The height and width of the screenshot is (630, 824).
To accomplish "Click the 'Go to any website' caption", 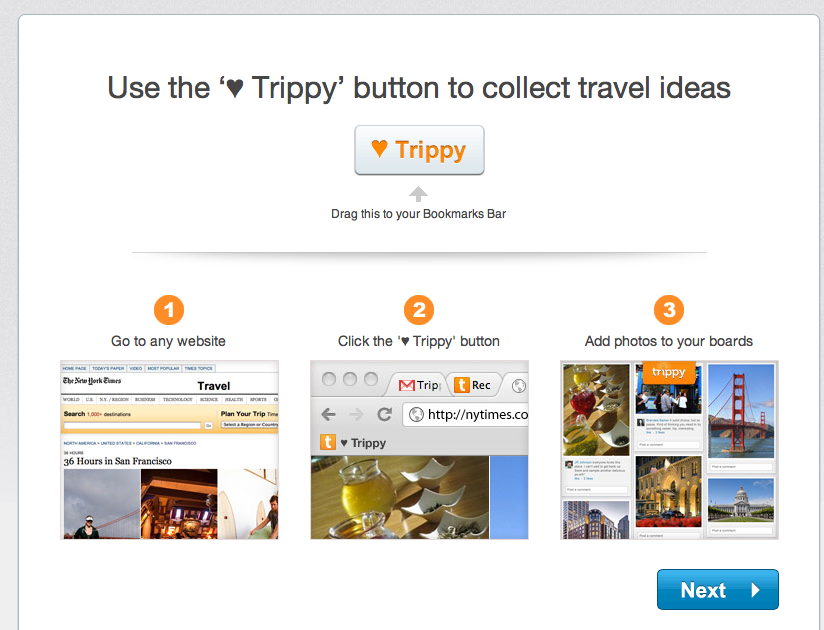I will point(169,341).
